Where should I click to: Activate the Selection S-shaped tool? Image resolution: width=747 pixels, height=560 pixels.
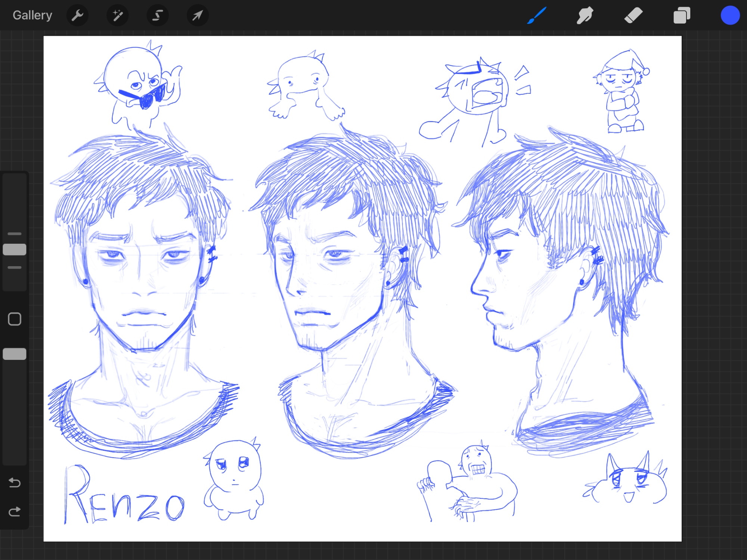[x=158, y=15]
